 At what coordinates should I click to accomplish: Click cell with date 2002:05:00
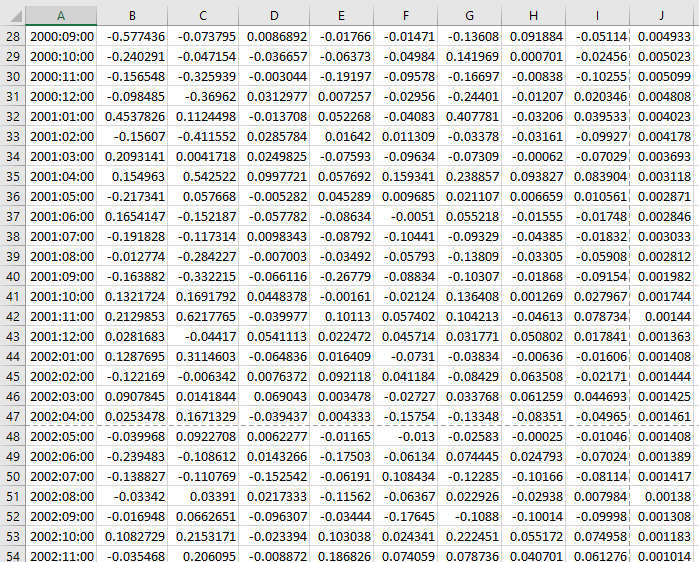(x=61, y=436)
